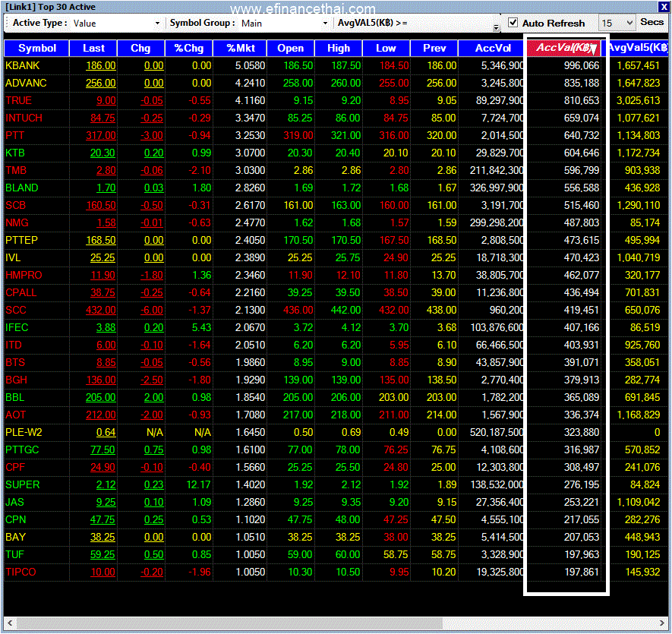Click SUPER change value 0.23
Screen dimensions: 672x634
tap(154, 485)
